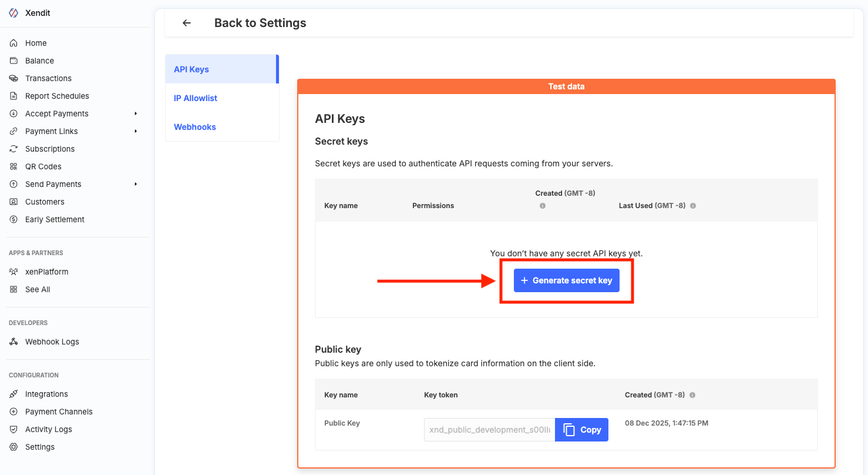Click the Report Schedules document icon

click(14, 96)
